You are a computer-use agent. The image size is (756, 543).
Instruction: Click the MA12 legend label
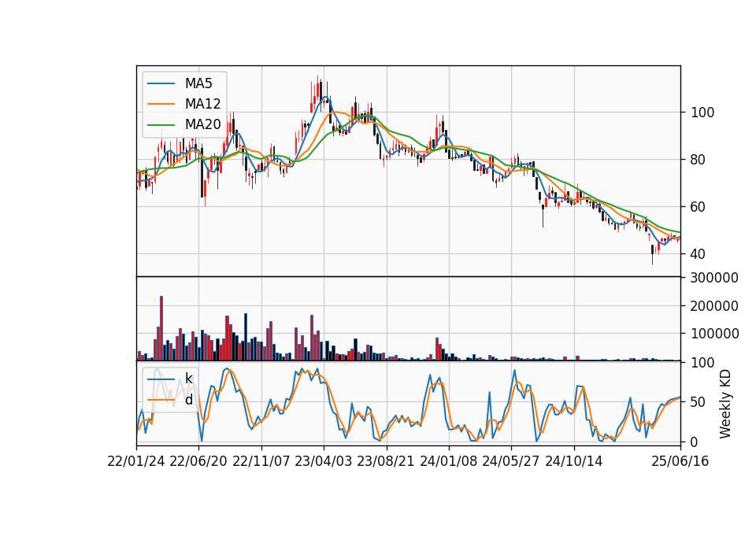pyautogui.click(x=202, y=104)
